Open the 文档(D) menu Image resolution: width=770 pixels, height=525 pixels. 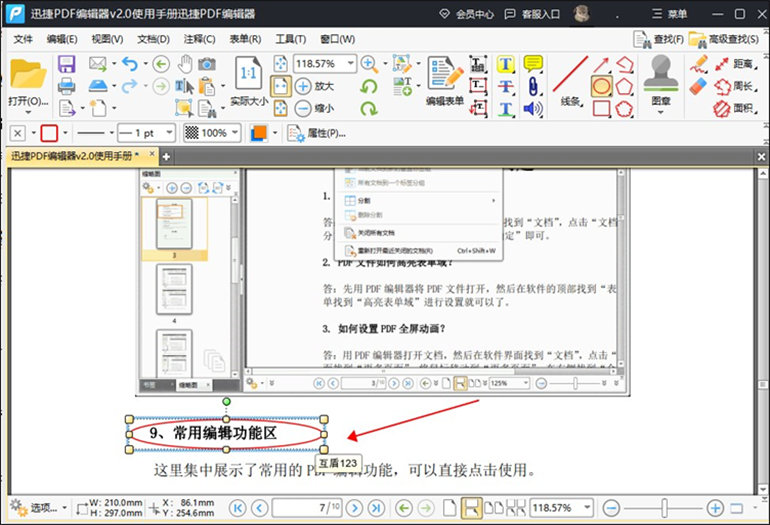(153, 39)
